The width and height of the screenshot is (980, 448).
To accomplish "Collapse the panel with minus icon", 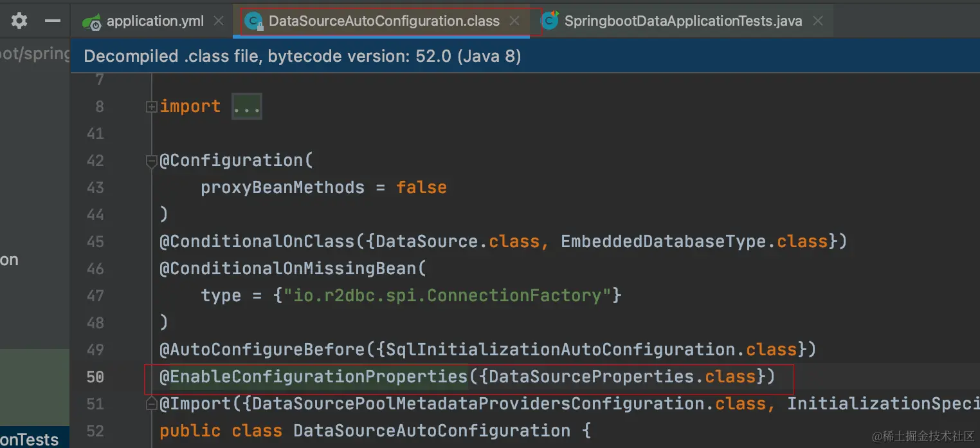I will pyautogui.click(x=52, y=21).
